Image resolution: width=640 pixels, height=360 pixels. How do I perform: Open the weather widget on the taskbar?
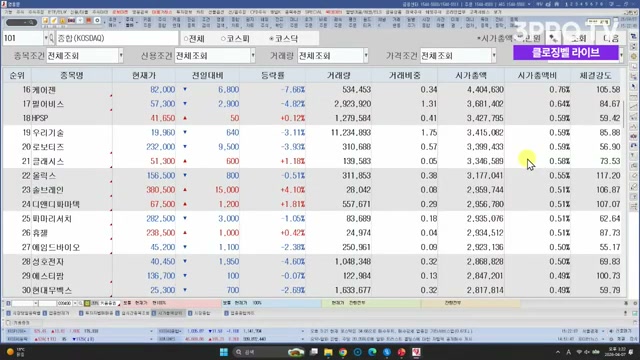(x=16, y=352)
